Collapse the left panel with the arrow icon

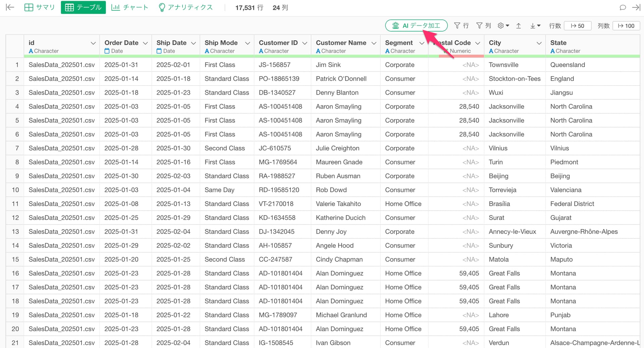point(10,7)
